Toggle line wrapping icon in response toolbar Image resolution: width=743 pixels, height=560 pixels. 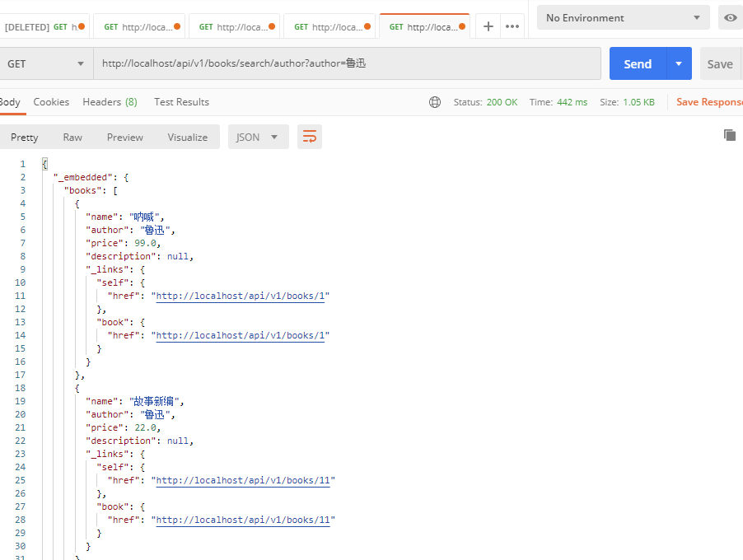point(310,137)
